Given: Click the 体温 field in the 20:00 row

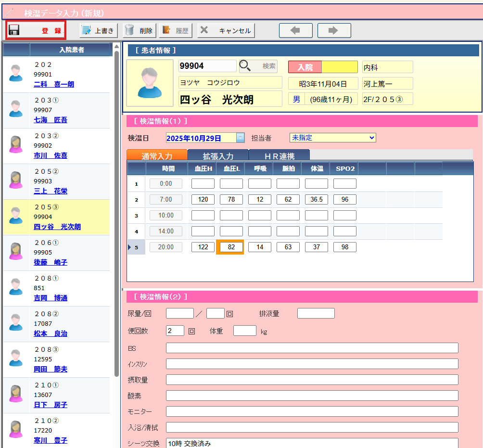Looking at the screenshot, I should pos(316,247).
